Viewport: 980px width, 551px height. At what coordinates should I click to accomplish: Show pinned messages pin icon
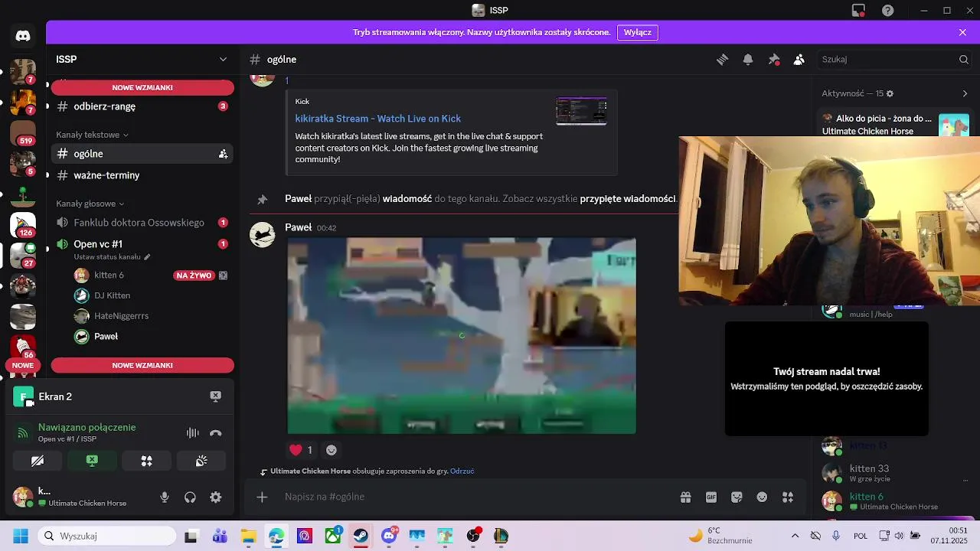pyautogui.click(x=774, y=60)
